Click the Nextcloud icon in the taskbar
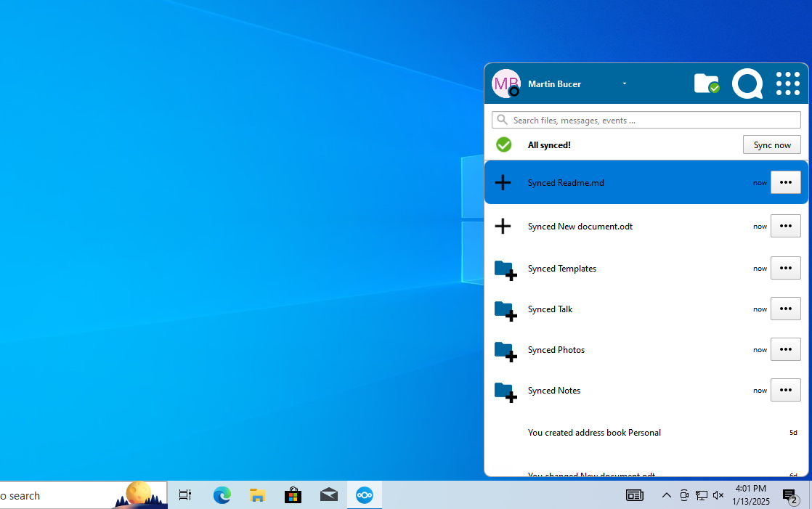The width and height of the screenshot is (812, 509). click(x=364, y=495)
